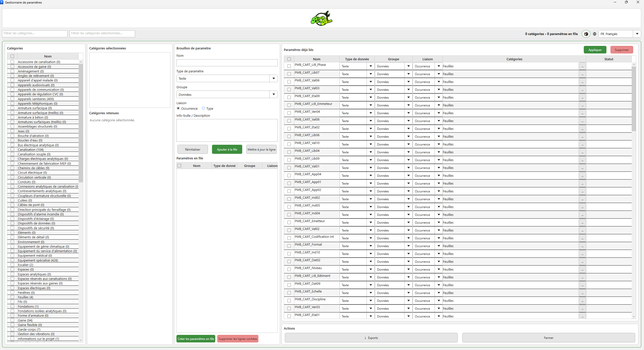Focus the Info-bulle / Description text area

coord(227,130)
